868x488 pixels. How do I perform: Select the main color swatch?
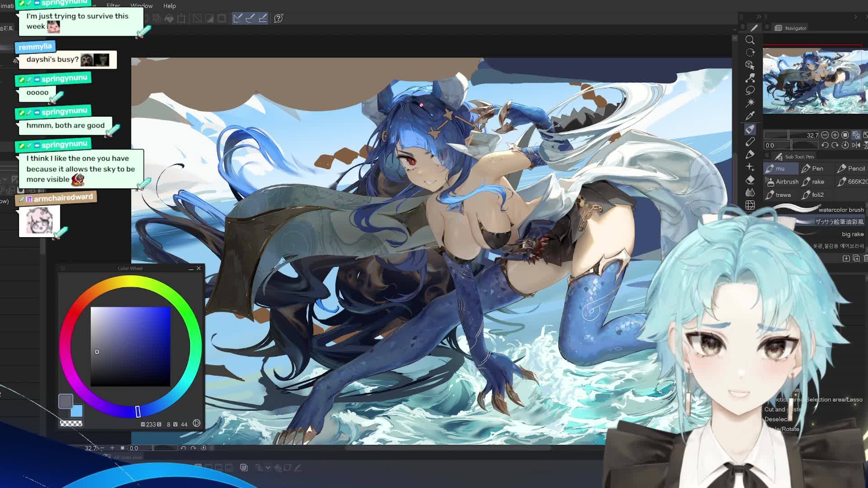pos(66,401)
